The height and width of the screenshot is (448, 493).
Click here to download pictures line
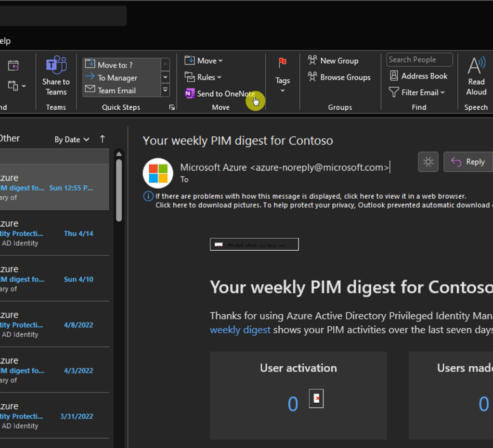pyautogui.click(x=324, y=205)
